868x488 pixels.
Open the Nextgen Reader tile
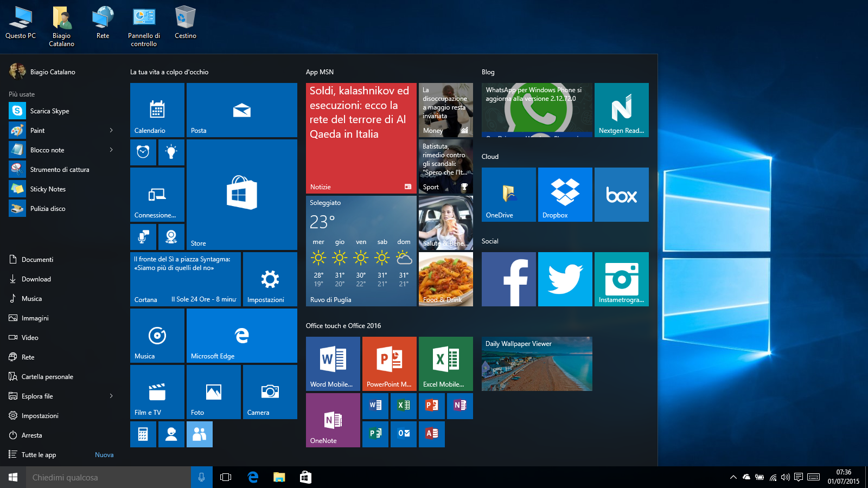click(622, 110)
